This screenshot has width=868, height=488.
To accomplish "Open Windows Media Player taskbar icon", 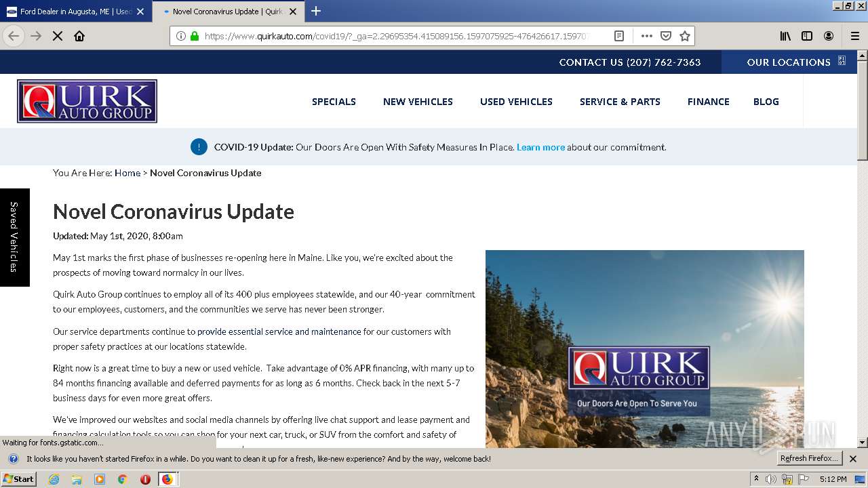I will pos(100,479).
